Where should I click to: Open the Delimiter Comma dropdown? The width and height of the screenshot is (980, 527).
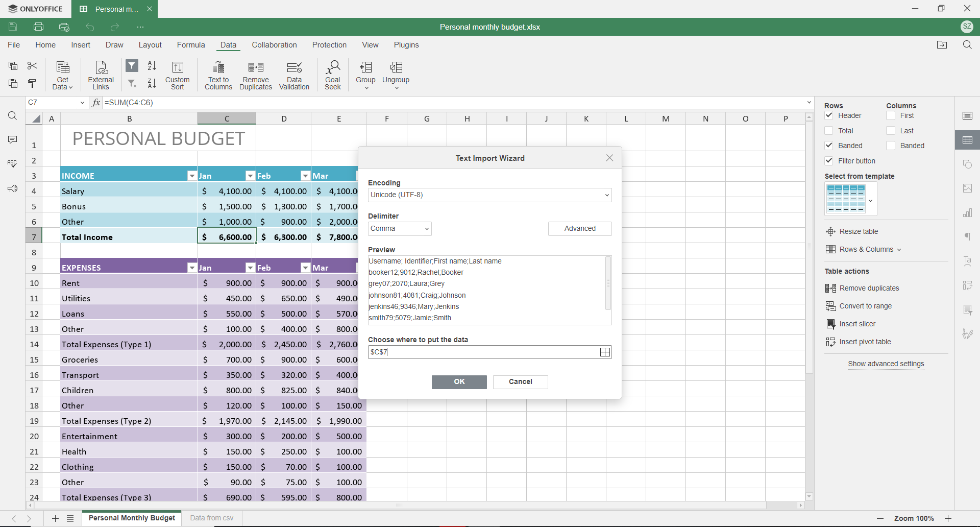tap(400, 229)
